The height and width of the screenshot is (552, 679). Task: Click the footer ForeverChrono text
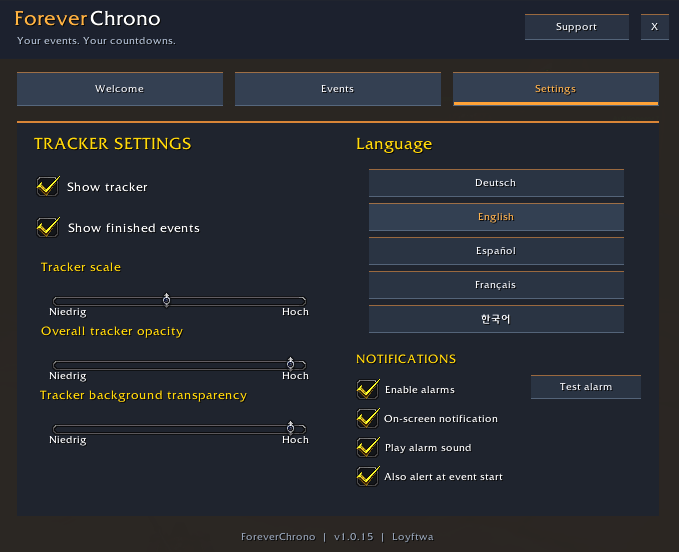[278, 537]
